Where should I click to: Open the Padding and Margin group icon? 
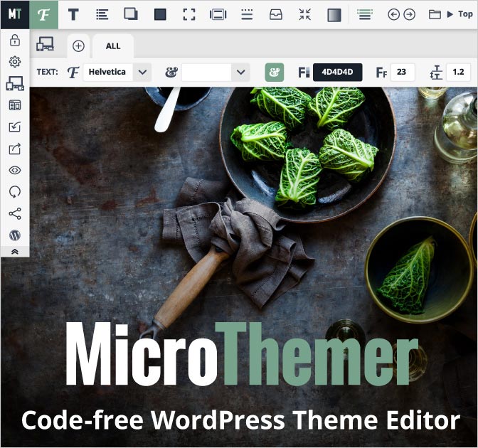click(218, 14)
